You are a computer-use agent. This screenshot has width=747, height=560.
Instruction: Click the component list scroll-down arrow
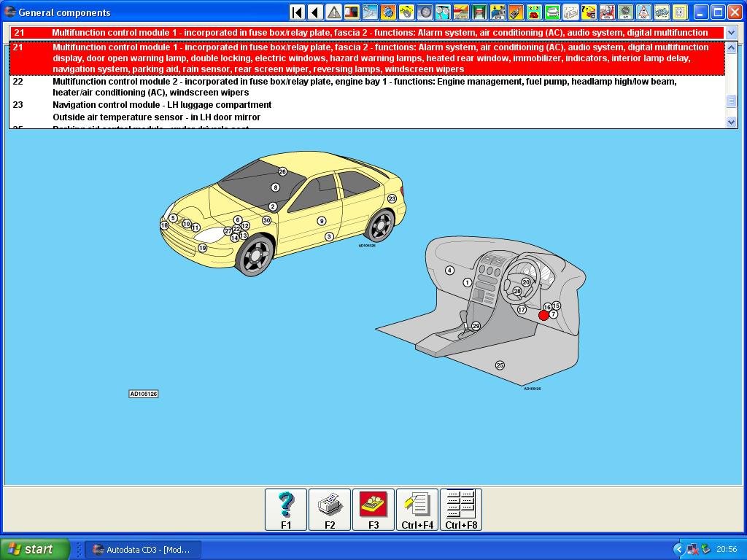(731, 122)
